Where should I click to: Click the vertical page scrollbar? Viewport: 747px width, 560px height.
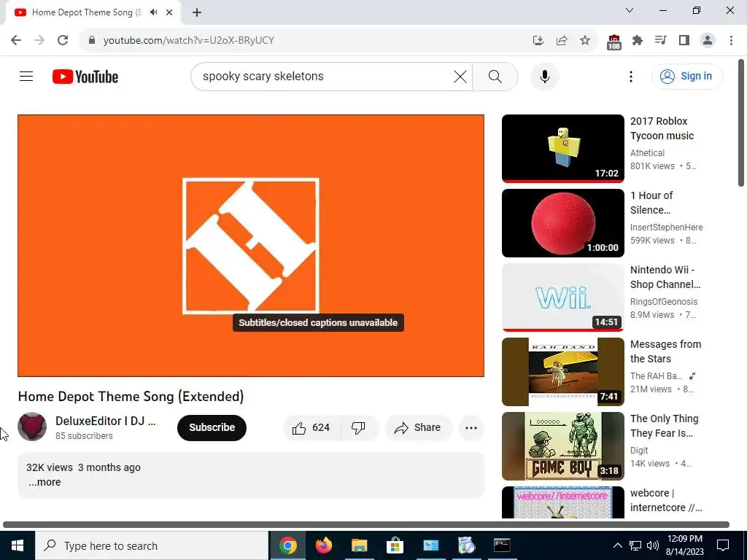741,122
